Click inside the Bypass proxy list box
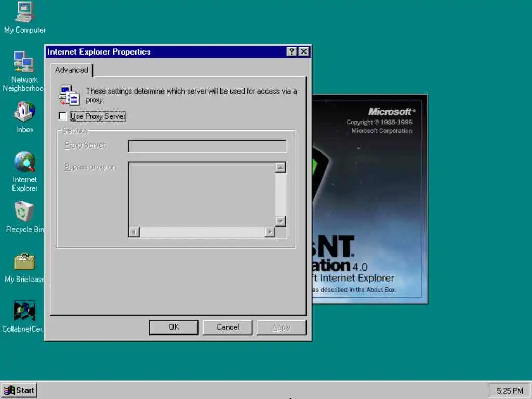 [x=202, y=194]
